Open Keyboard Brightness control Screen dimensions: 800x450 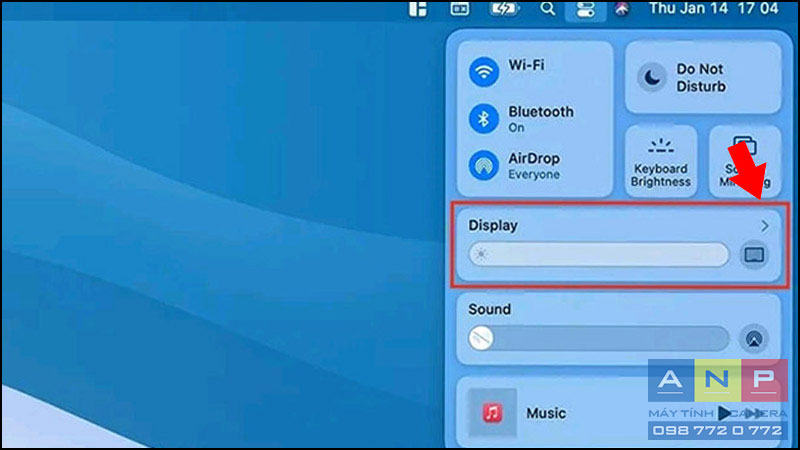point(661,161)
